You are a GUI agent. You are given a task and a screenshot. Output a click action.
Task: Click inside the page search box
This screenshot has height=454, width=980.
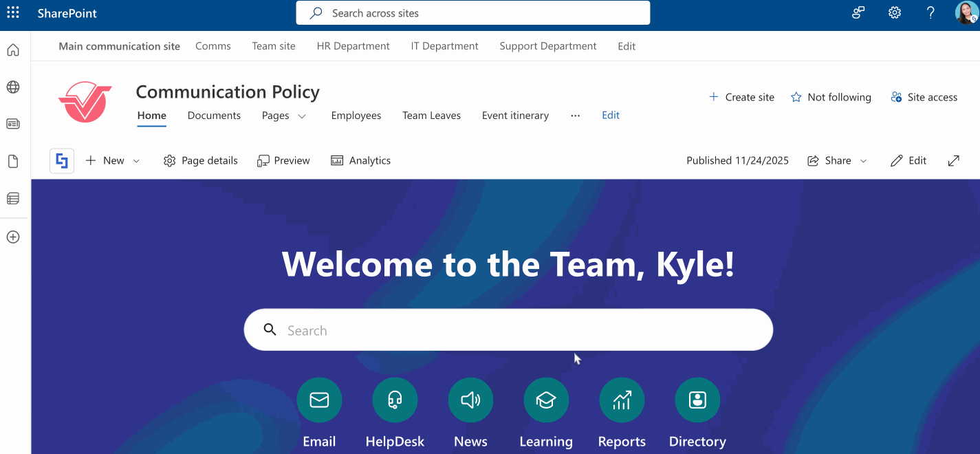pos(508,329)
